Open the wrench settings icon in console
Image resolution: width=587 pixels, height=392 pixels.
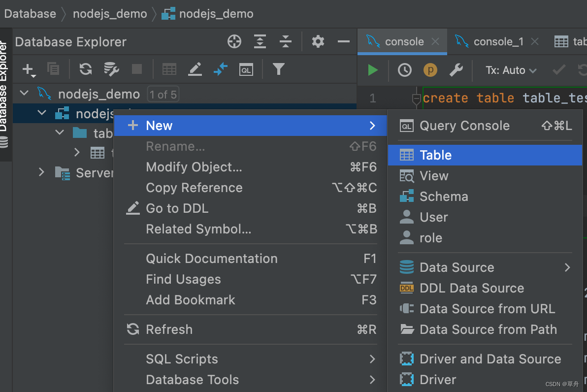[x=456, y=70]
